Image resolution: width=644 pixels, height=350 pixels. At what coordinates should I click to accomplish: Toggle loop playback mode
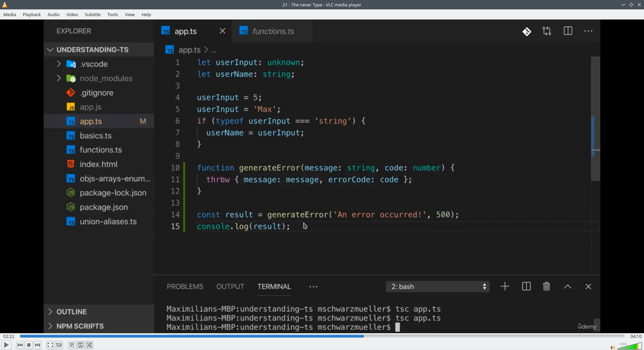80,345
